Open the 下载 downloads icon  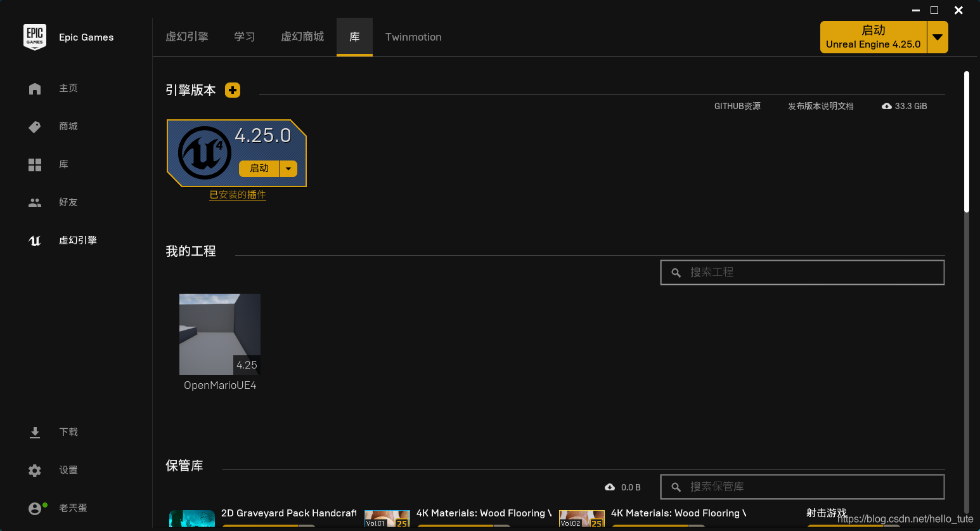tap(35, 433)
